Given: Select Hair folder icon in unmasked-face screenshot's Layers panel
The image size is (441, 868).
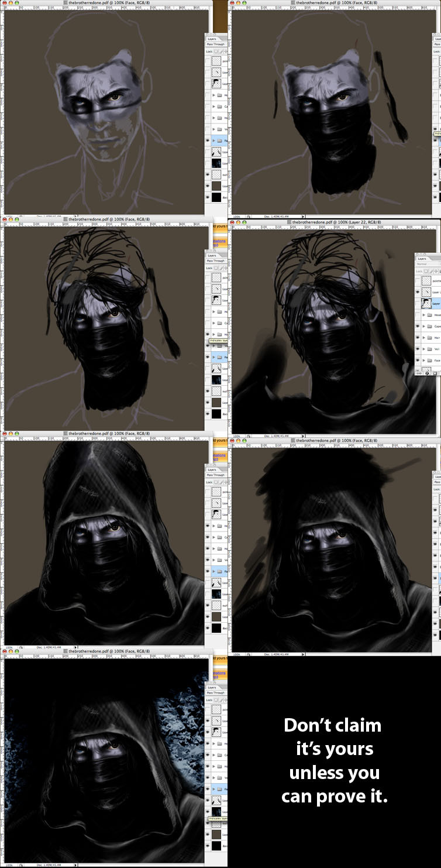Looking at the screenshot, I should (x=219, y=118).
